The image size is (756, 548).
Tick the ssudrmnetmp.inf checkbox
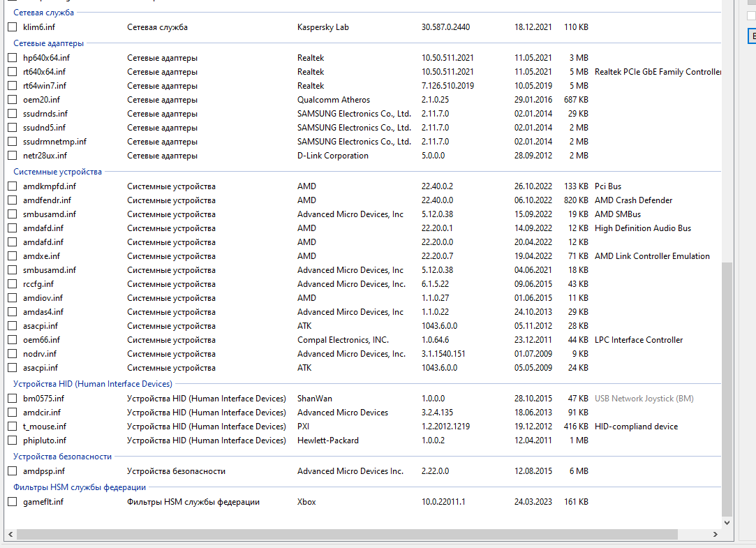point(13,141)
